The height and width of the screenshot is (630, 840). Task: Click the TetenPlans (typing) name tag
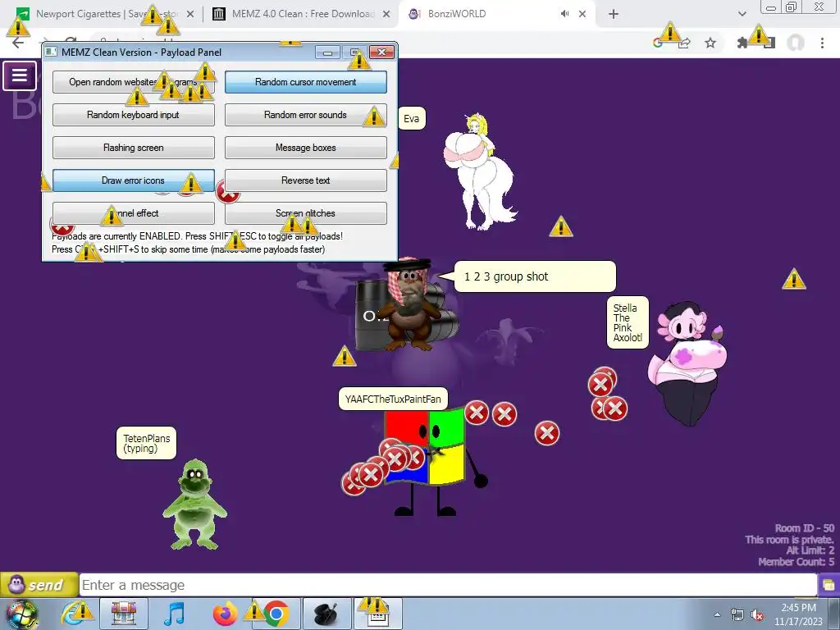146,443
